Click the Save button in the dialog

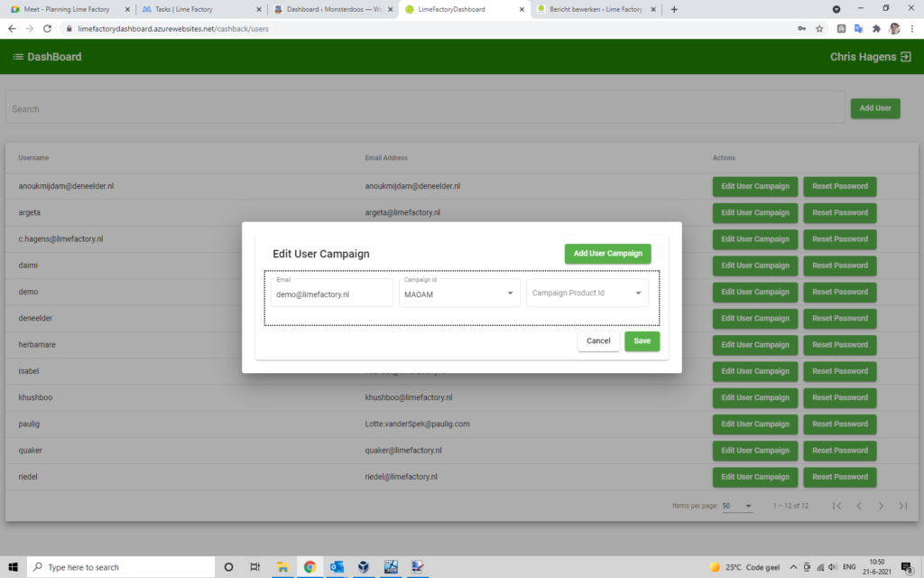642,341
